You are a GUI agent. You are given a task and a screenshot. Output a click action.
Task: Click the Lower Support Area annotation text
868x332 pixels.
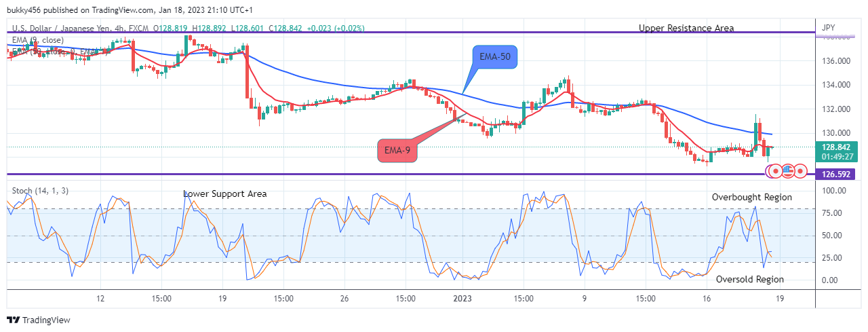(225, 193)
